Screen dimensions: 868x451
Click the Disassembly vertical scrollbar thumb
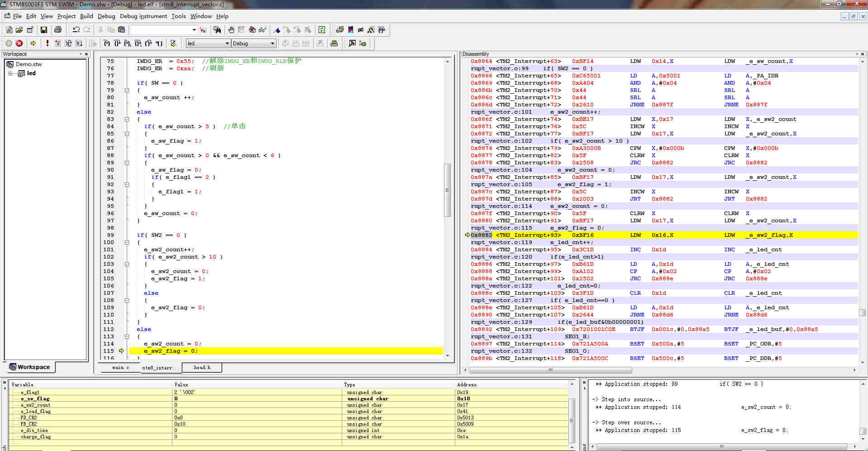pyautogui.click(x=862, y=312)
